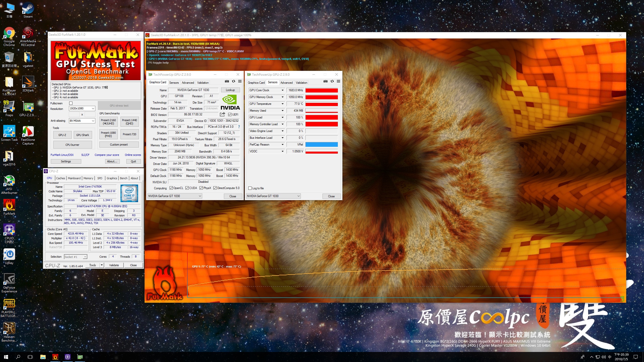Open File Explorer from taskbar
The width and height of the screenshot is (644, 362).
point(43,357)
